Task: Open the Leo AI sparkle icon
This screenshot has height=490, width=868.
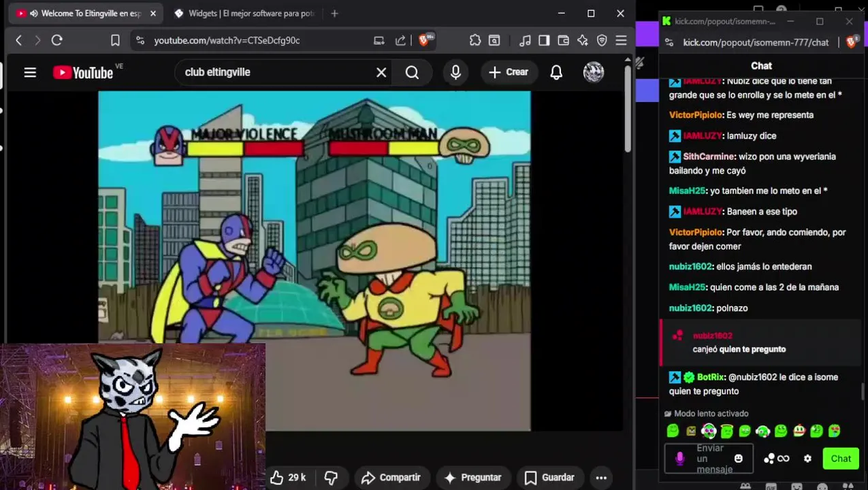Action: coord(582,41)
